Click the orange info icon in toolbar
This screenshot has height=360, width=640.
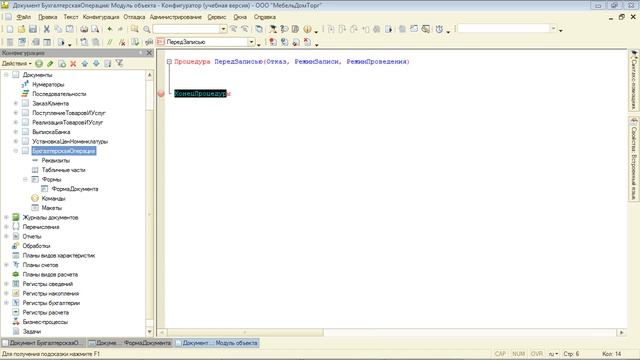[307, 29]
